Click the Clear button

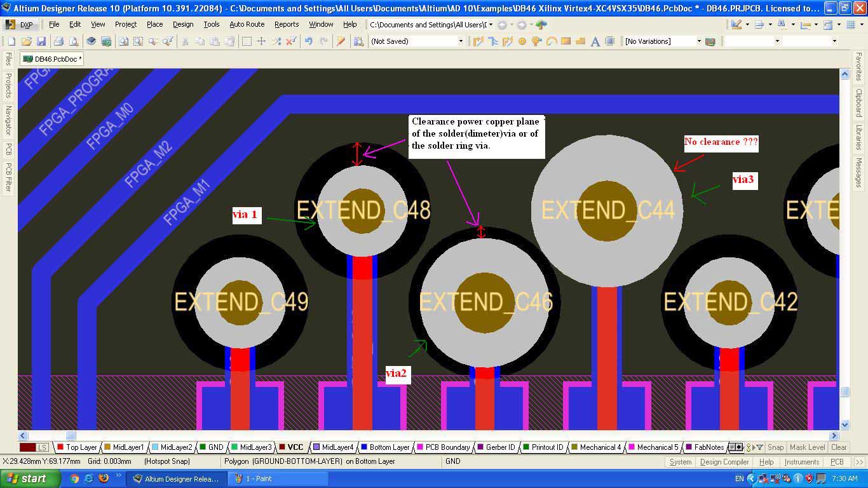[x=839, y=447]
